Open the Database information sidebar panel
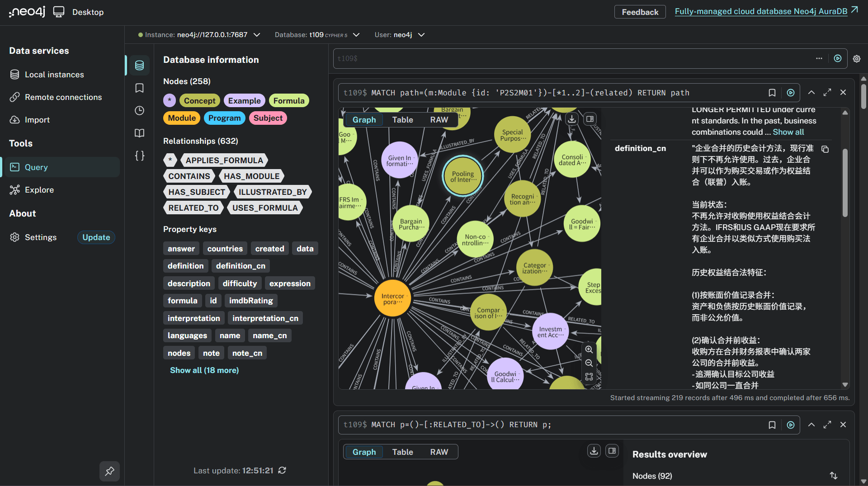 (139, 65)
